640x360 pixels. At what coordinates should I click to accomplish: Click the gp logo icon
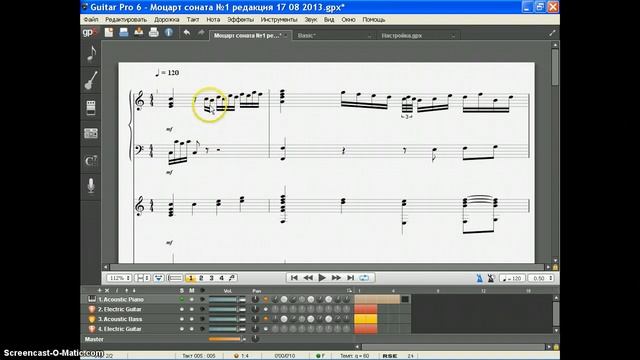tap(89, 33)
